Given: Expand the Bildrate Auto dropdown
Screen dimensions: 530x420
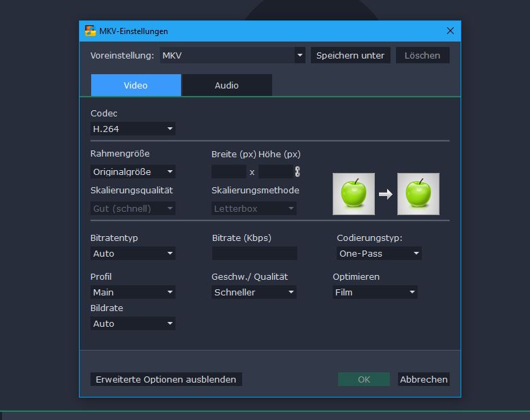Looking at the screenshot, I should pos(133,323).
